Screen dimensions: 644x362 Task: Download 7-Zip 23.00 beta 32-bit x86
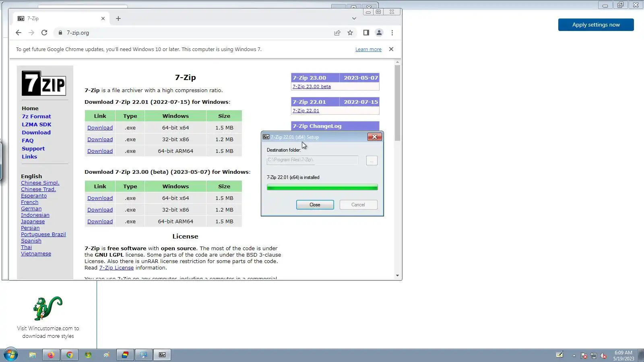[100, 210]
